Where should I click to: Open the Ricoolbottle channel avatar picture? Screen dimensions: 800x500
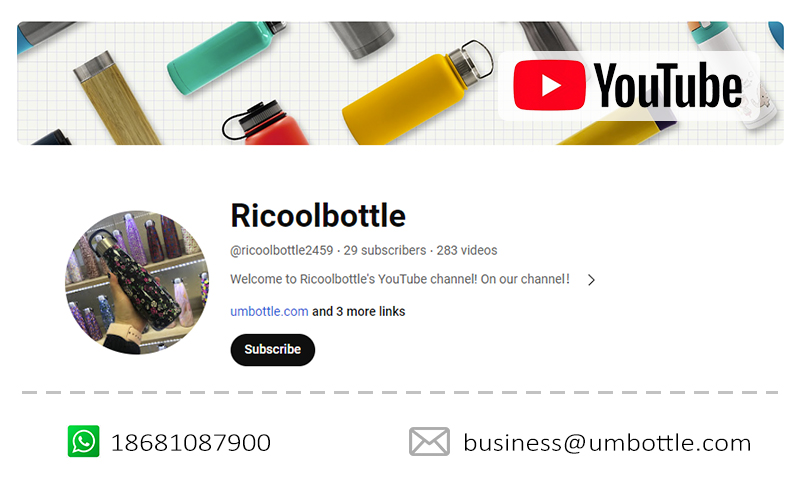tap(137, 283)
